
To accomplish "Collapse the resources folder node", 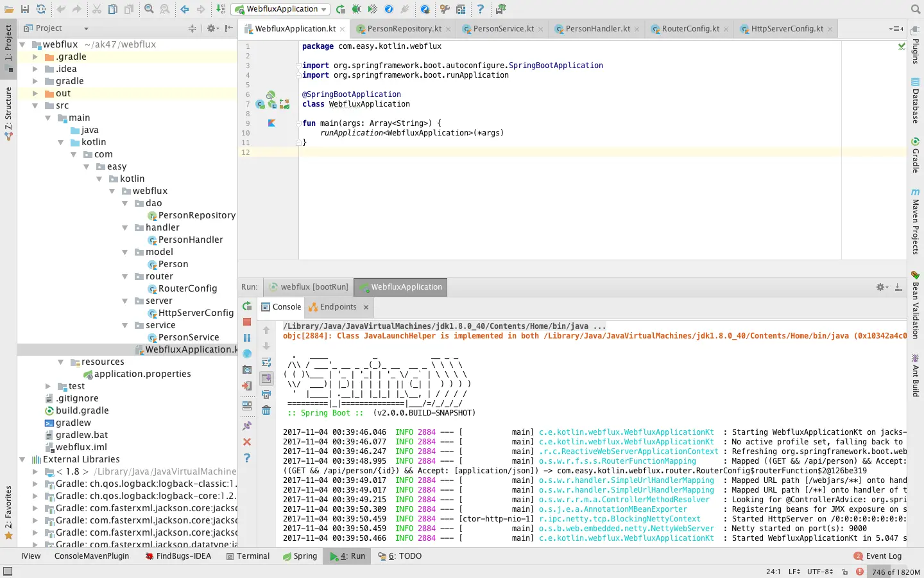I will coord(61,362).
